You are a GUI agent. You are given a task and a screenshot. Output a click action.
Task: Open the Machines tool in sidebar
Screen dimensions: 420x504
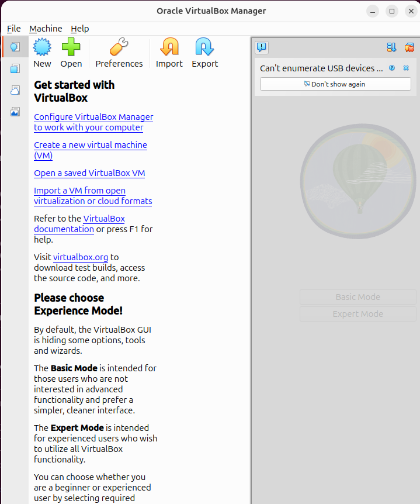point(15,68)
